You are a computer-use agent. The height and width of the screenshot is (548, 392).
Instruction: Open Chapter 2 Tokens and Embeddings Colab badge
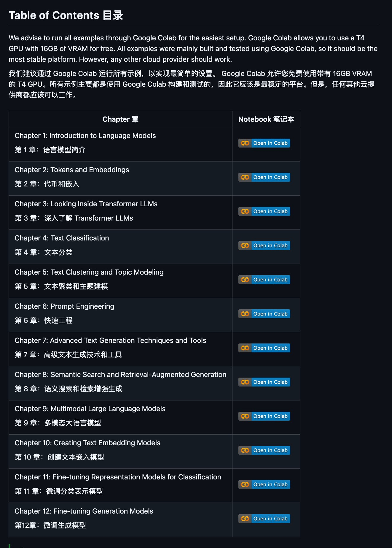pos(264,177)
